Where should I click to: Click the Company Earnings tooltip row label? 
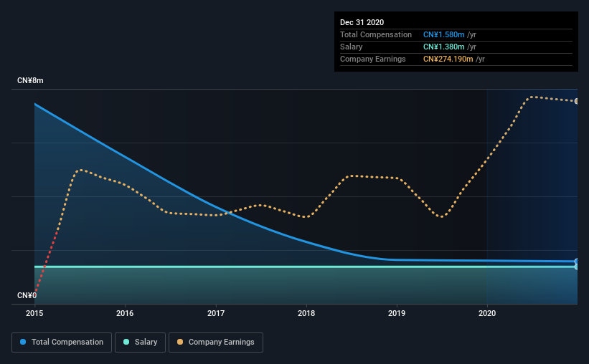(x=372, y=59)
